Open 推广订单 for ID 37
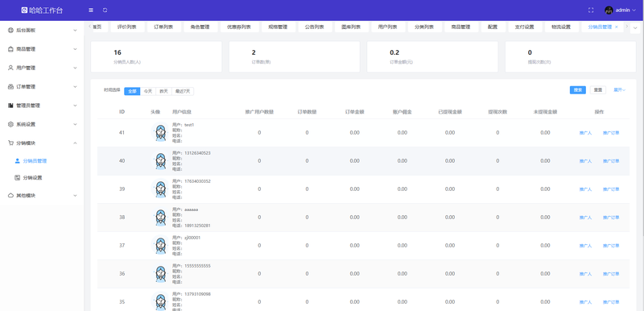Viewport: 644px width, 311px height. coord(611,246)
